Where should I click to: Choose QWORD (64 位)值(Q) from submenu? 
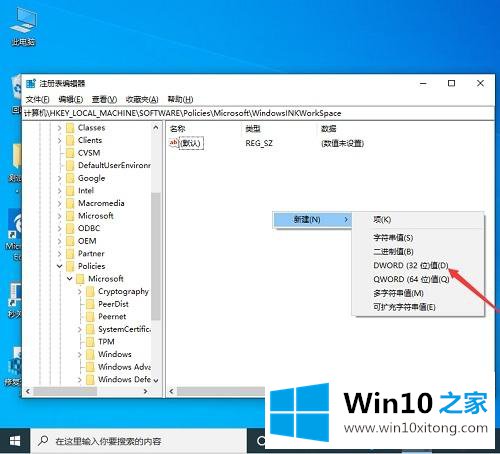coord(411,279)
